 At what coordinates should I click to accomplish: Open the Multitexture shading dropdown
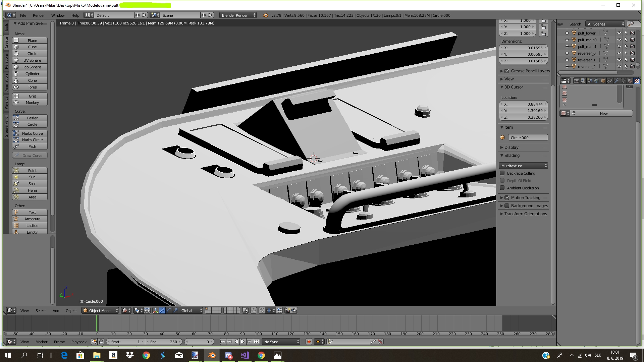523,166
